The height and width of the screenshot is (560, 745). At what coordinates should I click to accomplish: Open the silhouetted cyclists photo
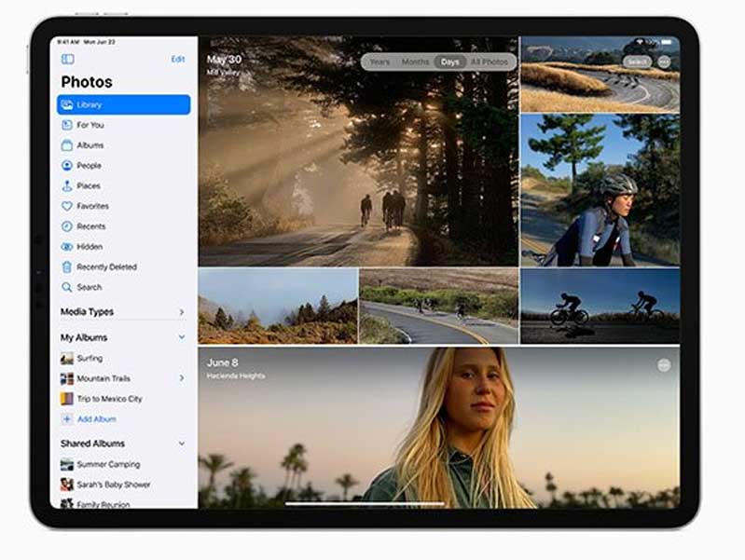(x=600, y=306)
